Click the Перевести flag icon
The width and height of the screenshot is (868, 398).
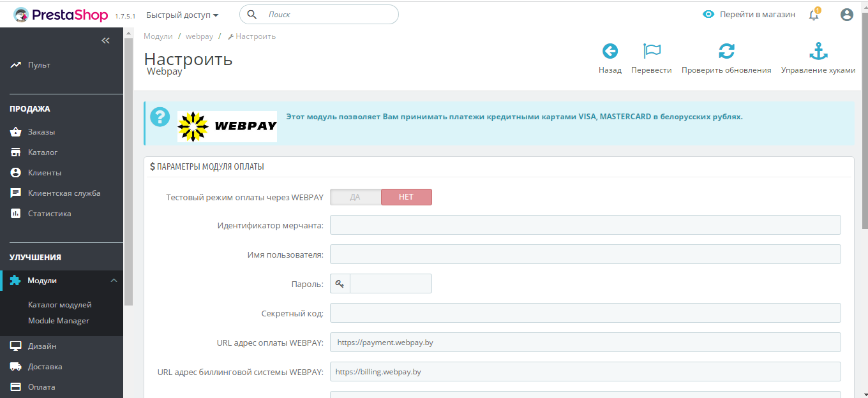[652, 52]
